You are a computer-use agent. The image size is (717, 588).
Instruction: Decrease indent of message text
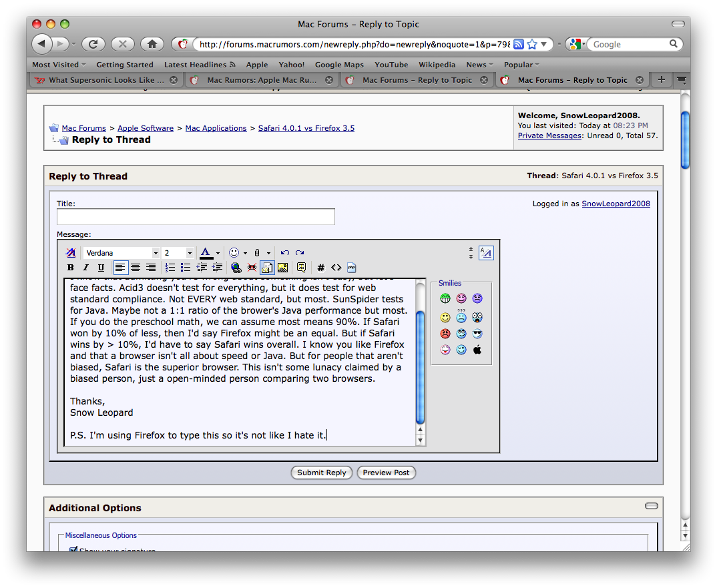click(202, 268)
